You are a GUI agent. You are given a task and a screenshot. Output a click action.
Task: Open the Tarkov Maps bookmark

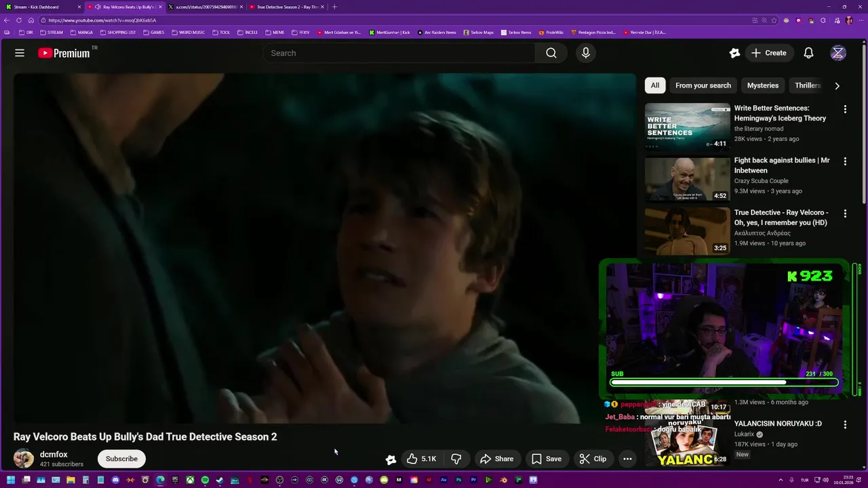478,32
